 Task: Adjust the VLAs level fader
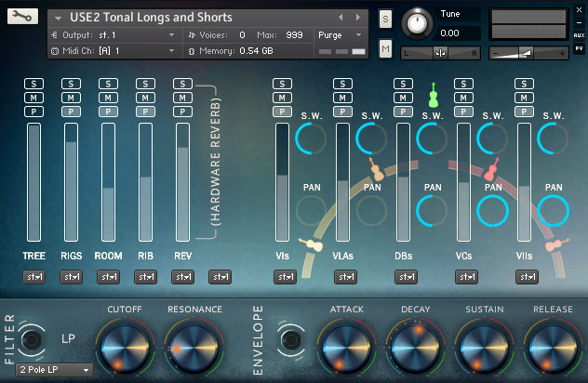(342, 182)
